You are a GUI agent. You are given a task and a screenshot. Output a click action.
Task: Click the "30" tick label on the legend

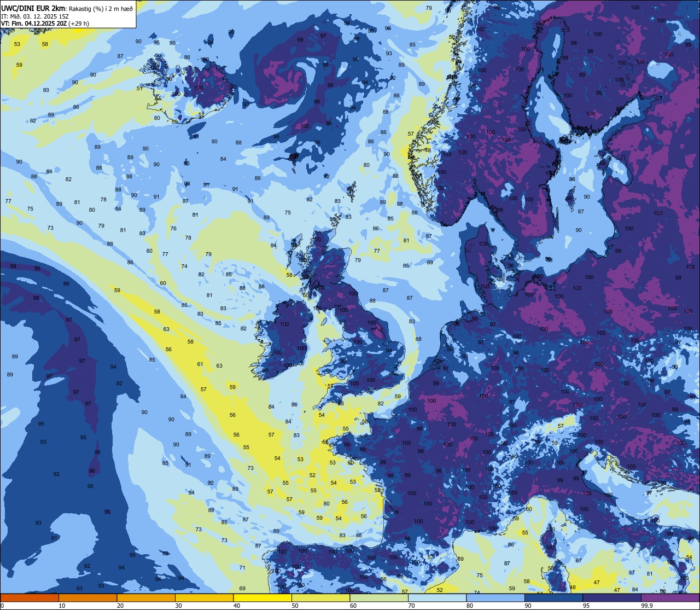pyautogui.click(x=178, y=606)
